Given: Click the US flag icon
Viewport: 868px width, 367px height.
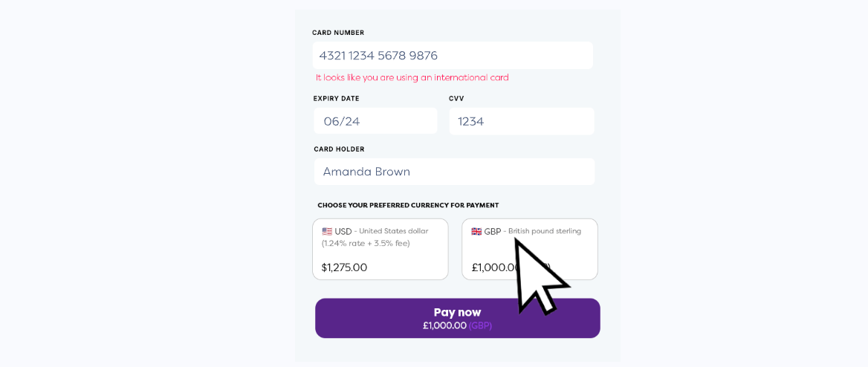Looking at the screenshot, I should 327,232.
